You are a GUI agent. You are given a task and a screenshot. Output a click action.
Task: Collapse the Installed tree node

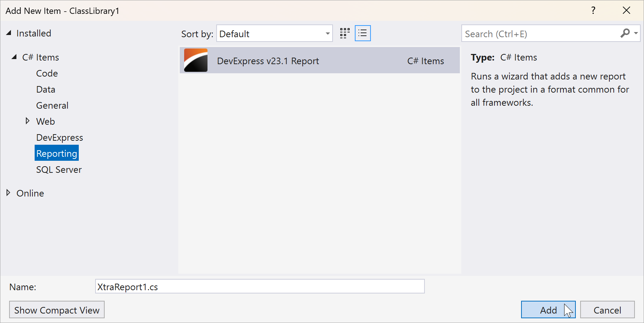click(9, 33)
